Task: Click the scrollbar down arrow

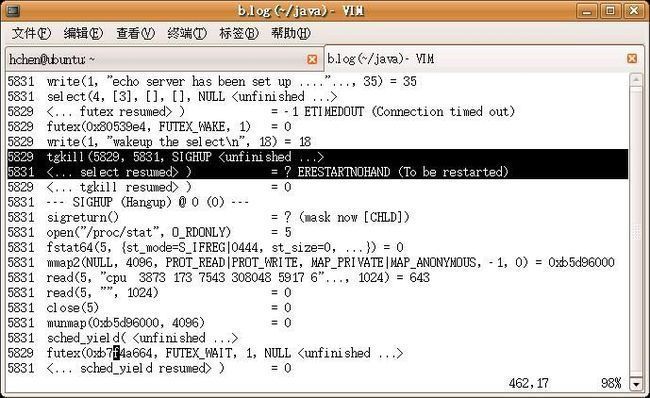Action: click(636, 384)
